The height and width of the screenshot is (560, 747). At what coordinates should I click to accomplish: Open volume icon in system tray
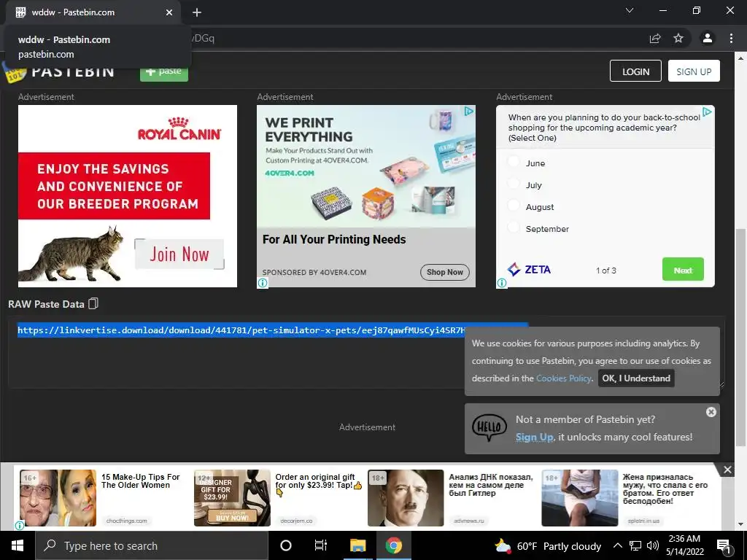(653, 545)
